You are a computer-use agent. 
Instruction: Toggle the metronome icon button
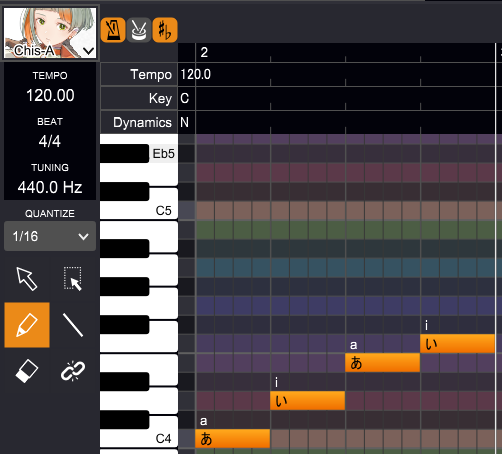point(113,30)
